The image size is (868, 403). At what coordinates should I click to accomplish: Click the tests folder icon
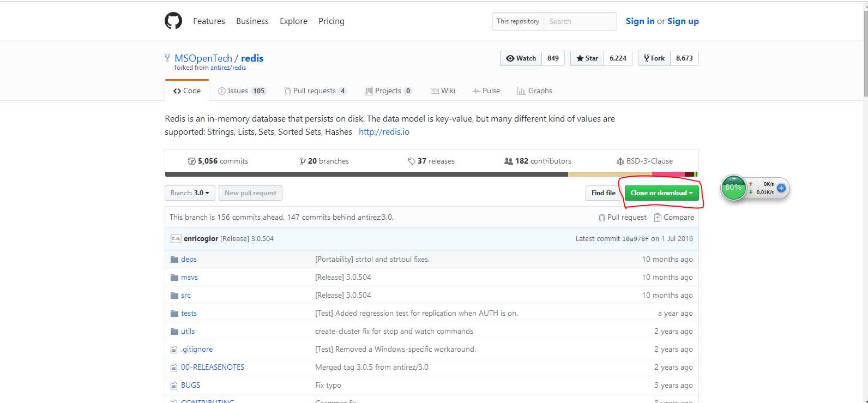(174, 314)
